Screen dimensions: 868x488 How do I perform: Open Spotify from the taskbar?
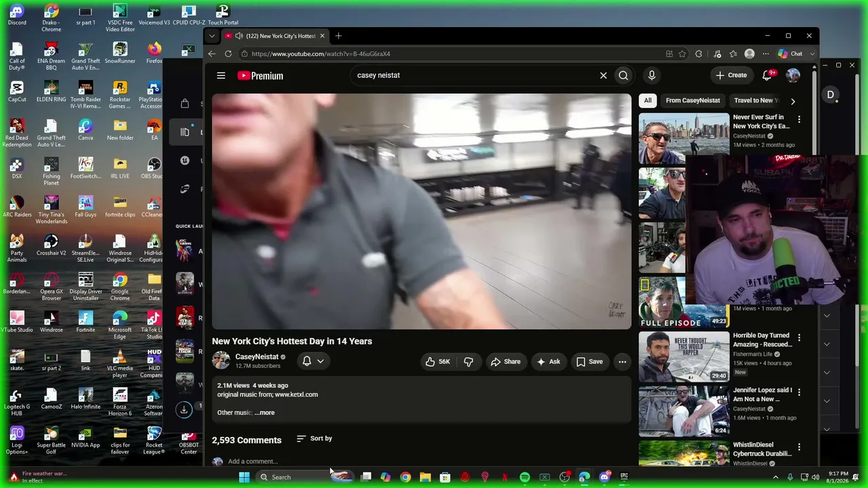click(525, 477)
